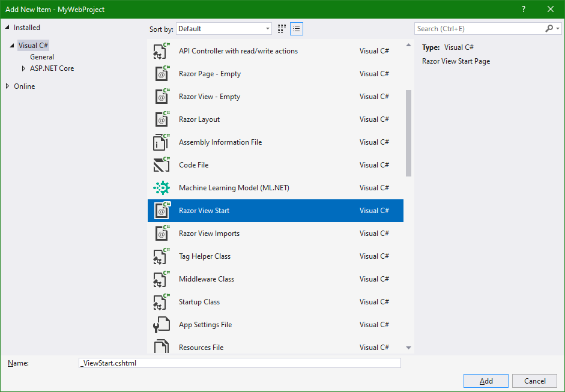The width and height of the screenshot is (565, 392).
Task: Click the Code File template icon
Action: click(162, 165)
